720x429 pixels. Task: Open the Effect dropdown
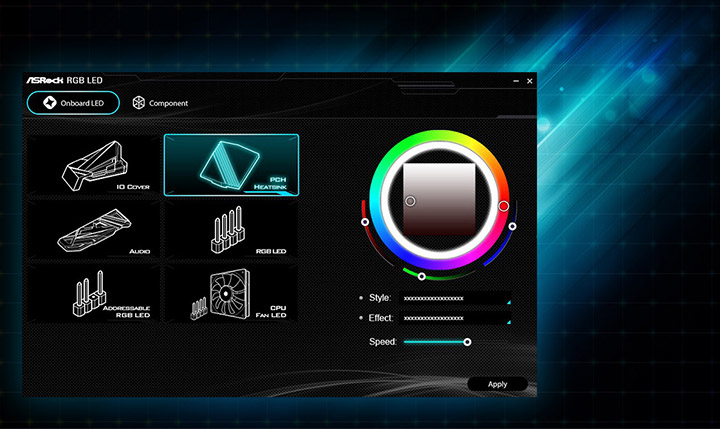455,318
